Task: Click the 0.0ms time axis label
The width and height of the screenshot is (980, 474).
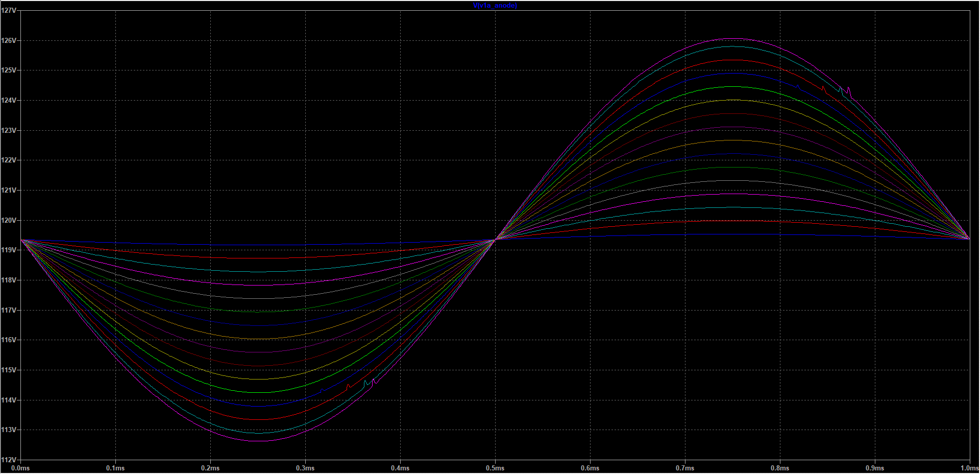Action: coord(20,468)
